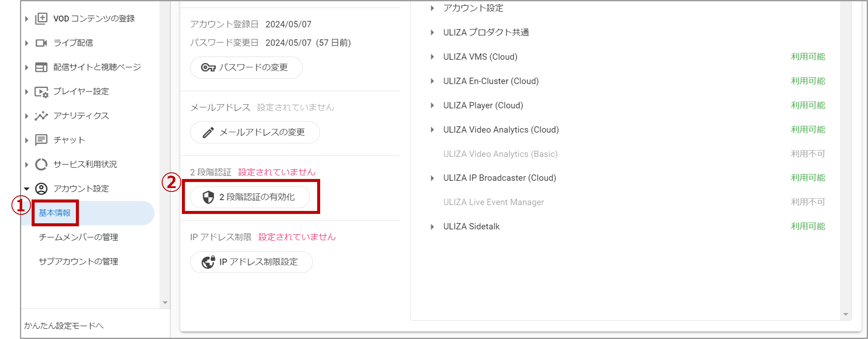The height and width of the screenshot is (339, 868).
Task: Expand アナリティクス section arrow
Action: tap(27, 116)
